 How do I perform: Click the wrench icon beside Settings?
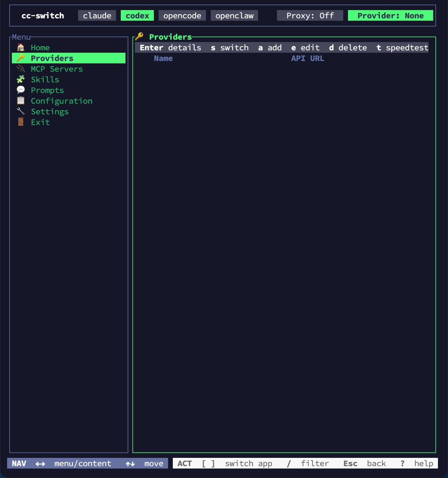tap(21, 111)
